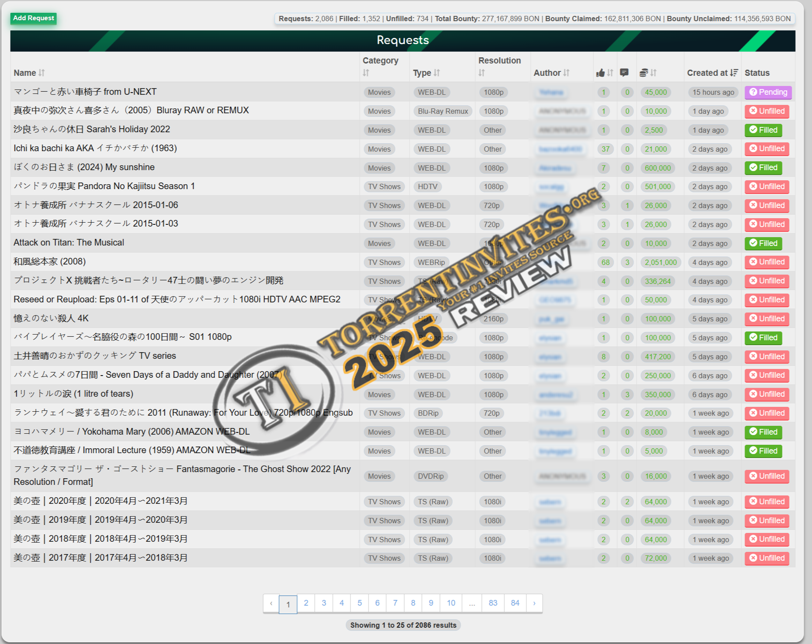Click bounty value 336,264
The width and height of the screenshot is (812, 644).
point(658,281)
